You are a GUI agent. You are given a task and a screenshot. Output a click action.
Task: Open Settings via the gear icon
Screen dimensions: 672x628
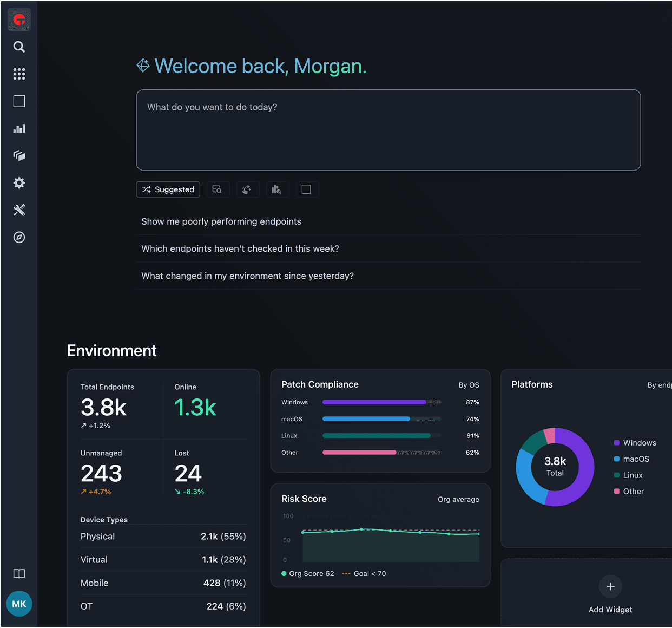pyautogui.click(x=19, y=183)
